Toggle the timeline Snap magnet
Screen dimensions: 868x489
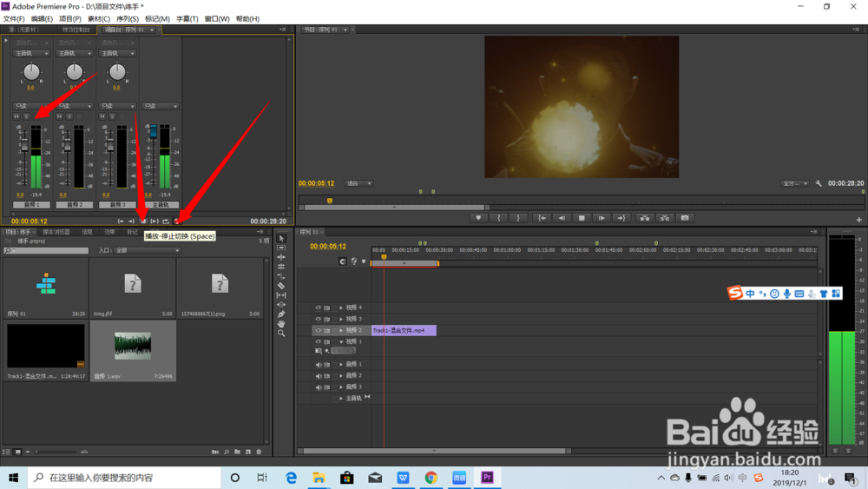tap(343, 261)
